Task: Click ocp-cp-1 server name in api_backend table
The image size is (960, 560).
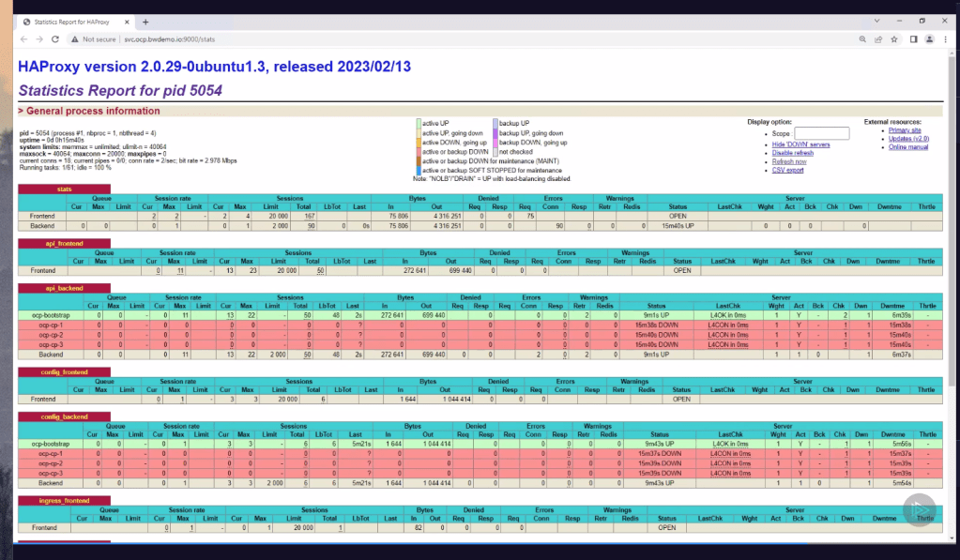Action: tap(51, 325)
